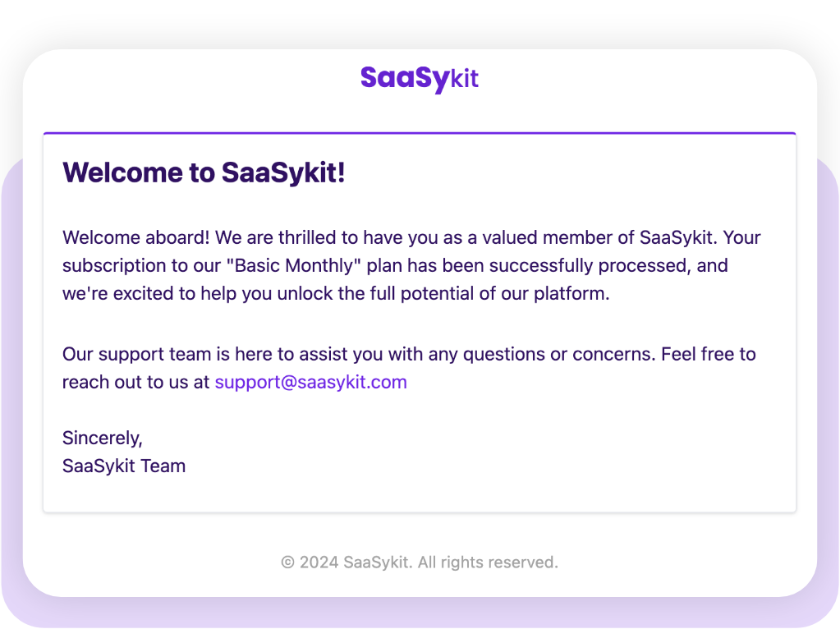Click the thin "kit" part of the logo
840x629 pixels.
[x=465, y=79]
